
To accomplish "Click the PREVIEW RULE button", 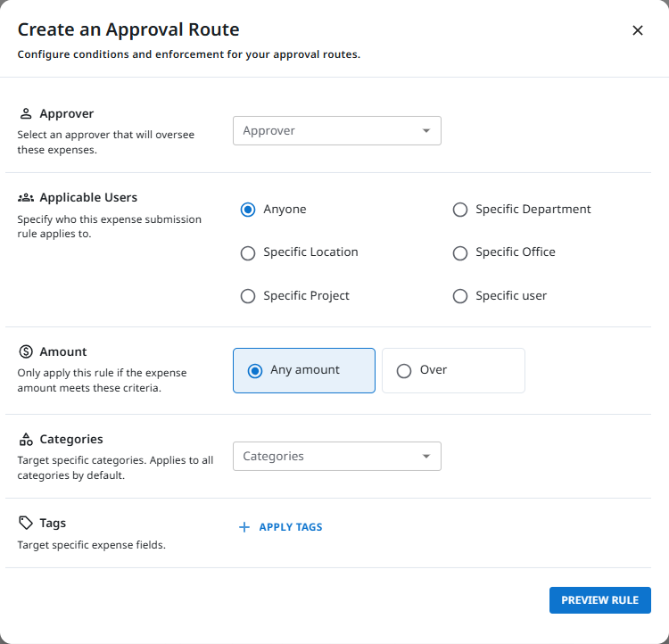I will click(x=600, y=600).
